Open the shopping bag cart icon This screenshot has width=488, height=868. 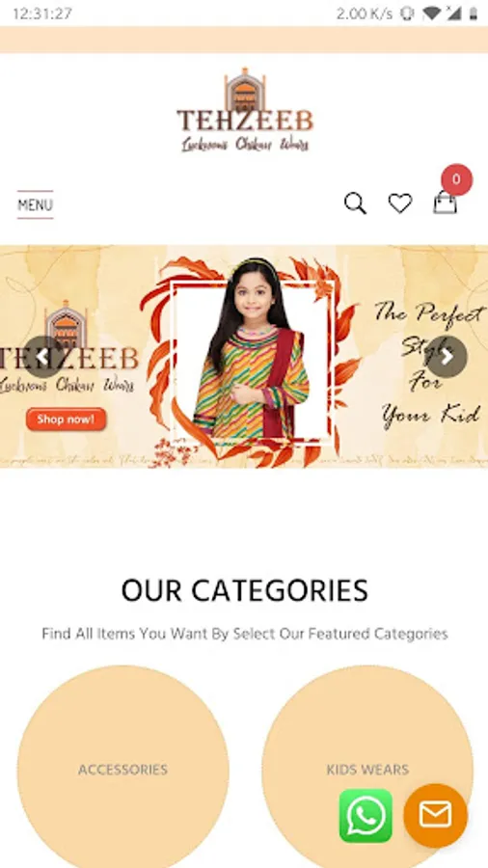(446, 203)
